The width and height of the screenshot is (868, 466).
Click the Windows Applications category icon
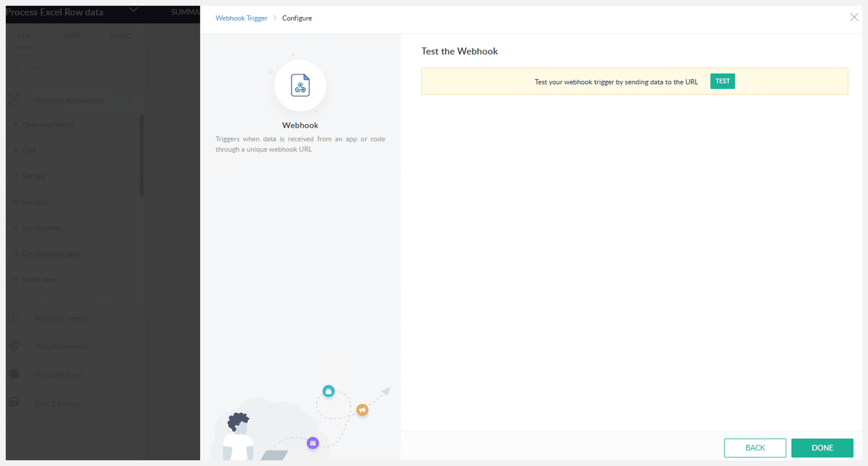pyautogui.click(x=14, y=100)
